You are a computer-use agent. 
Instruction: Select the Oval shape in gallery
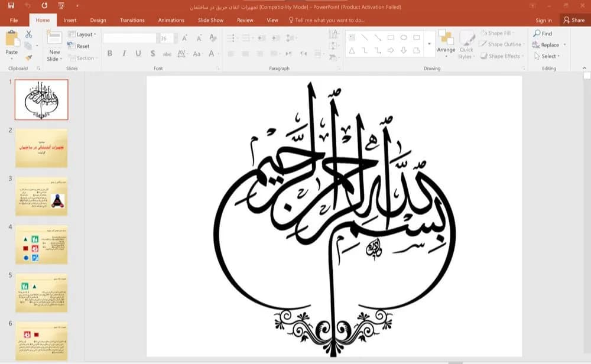403,37
